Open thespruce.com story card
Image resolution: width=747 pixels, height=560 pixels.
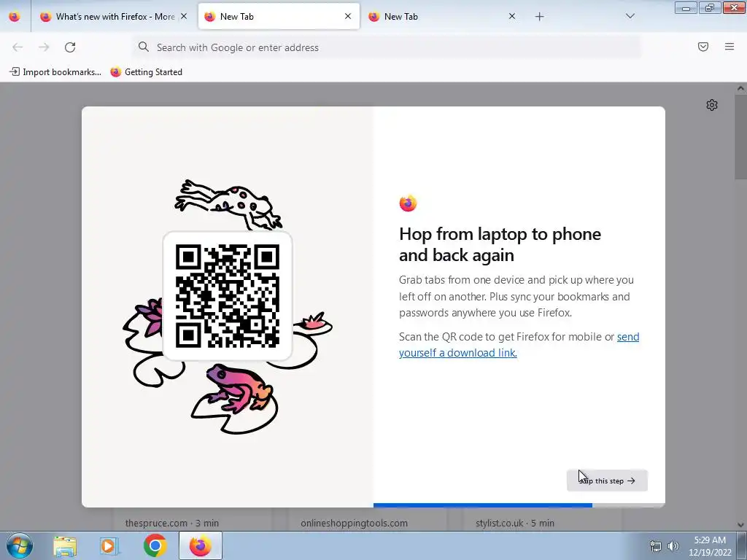click(192, 519)
